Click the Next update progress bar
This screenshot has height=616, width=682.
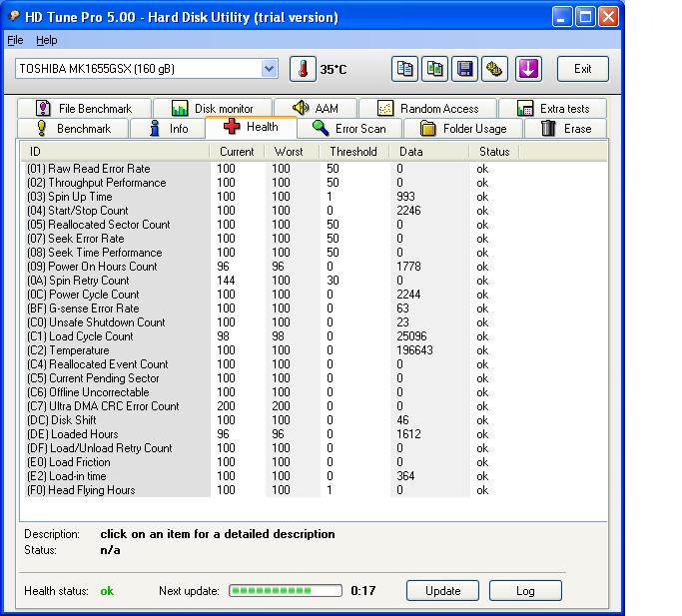click(286, 591)
